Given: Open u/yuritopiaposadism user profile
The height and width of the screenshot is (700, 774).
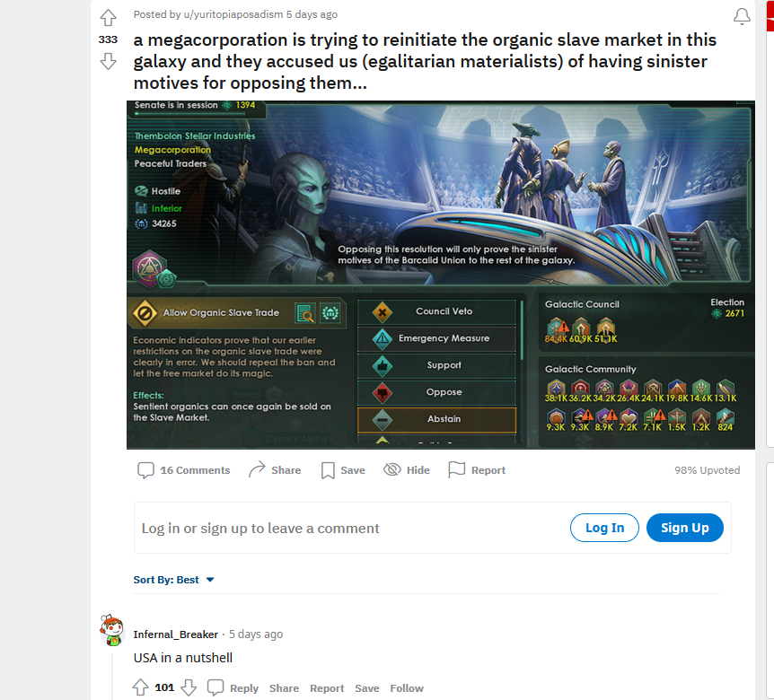Looking at the screenshot, I should point(233,14).
